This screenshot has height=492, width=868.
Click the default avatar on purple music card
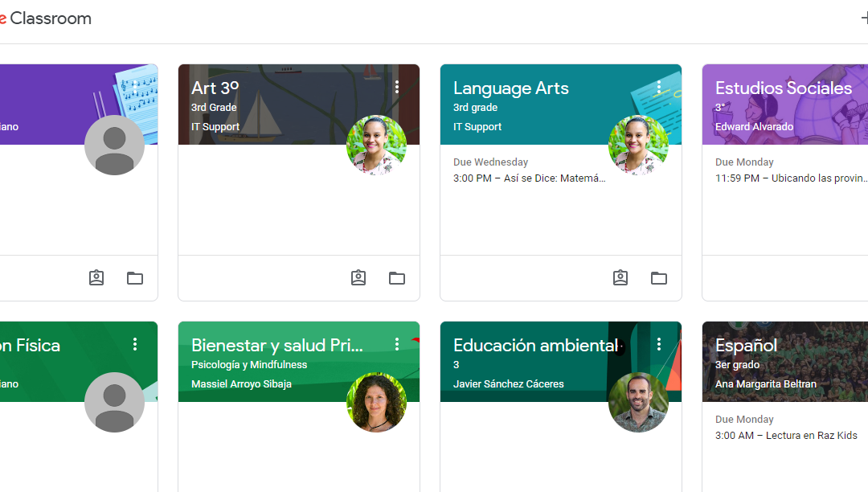pyautogui.click(x=115, y=145)
